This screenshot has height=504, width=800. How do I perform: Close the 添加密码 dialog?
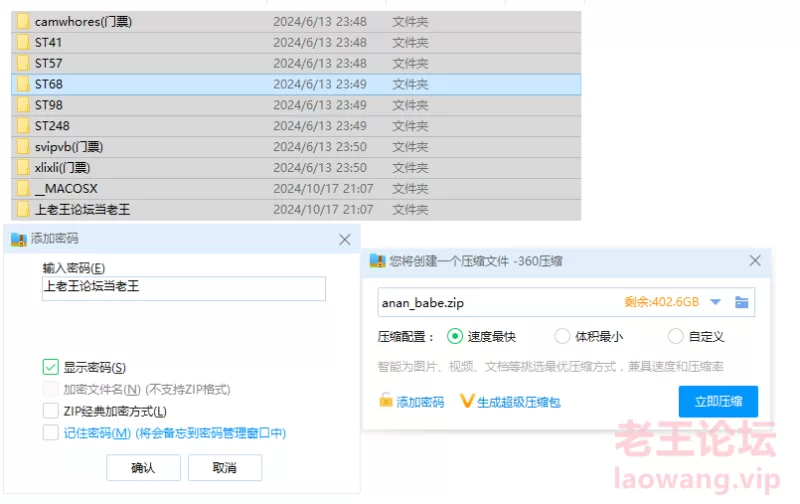(345, 239)
